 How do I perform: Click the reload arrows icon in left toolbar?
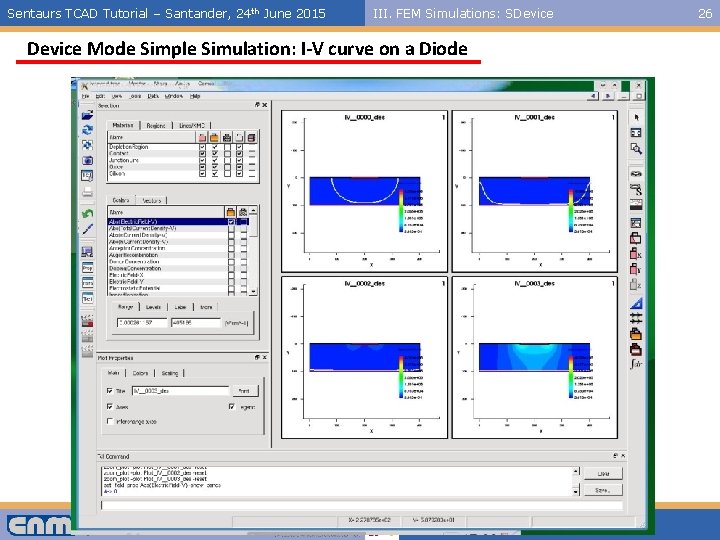tap(87, 130)
